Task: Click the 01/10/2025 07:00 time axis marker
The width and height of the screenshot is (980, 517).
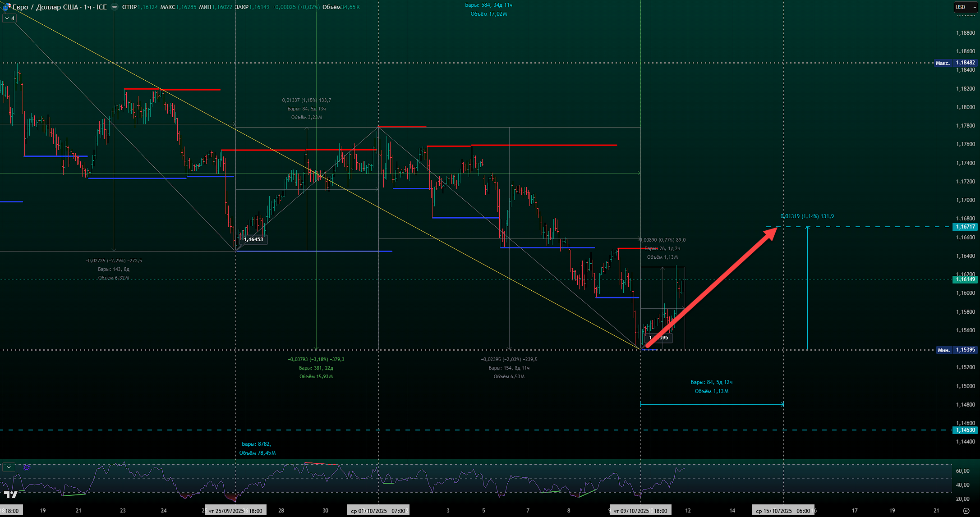Action: click(378, 511)
